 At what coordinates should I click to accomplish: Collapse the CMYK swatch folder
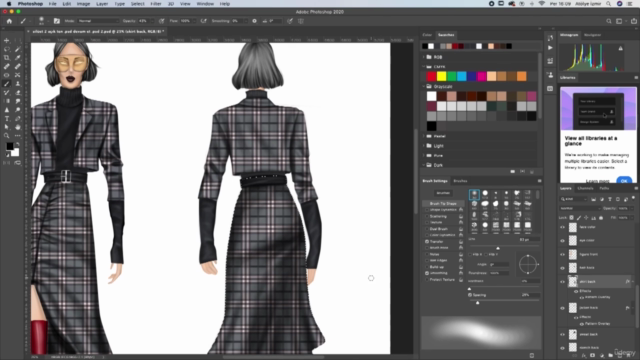tap(424, 67)
